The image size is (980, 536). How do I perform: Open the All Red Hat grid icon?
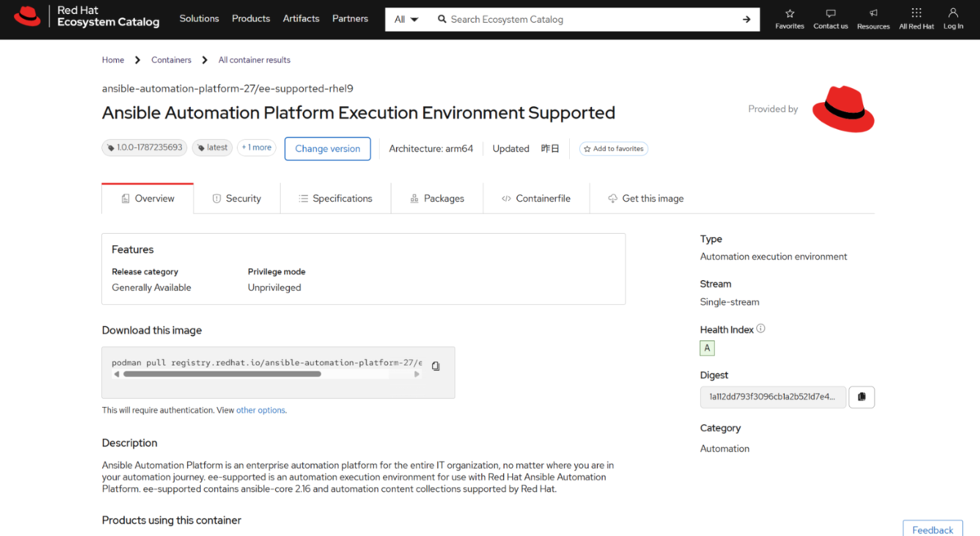point(916,13)
